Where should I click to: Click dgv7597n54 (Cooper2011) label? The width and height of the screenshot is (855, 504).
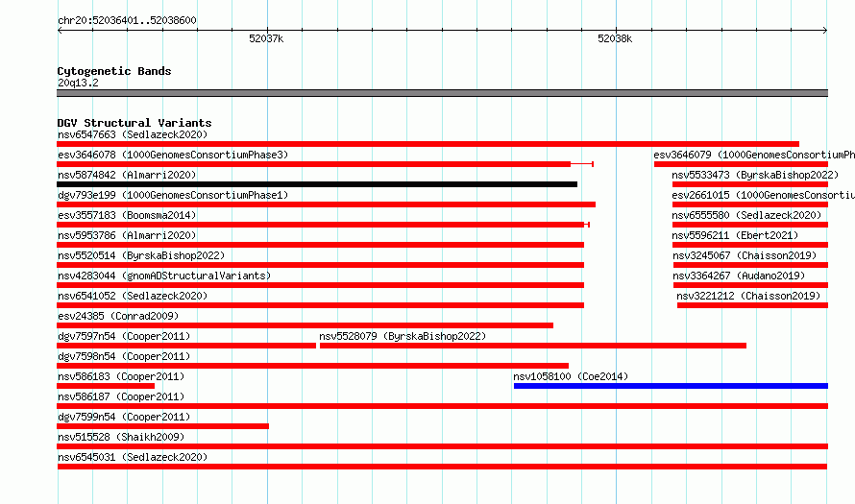coord(124,336)
